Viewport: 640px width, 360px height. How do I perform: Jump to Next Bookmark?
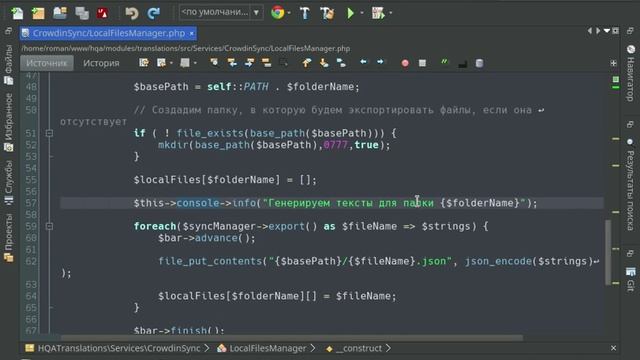324,62
